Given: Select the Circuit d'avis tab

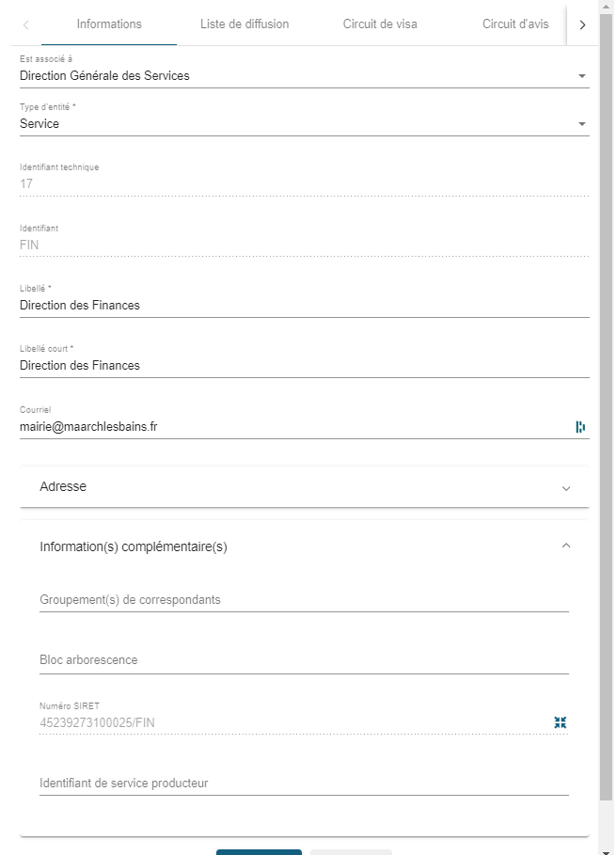Looking at the screenshot, I should tap(515, 24).
